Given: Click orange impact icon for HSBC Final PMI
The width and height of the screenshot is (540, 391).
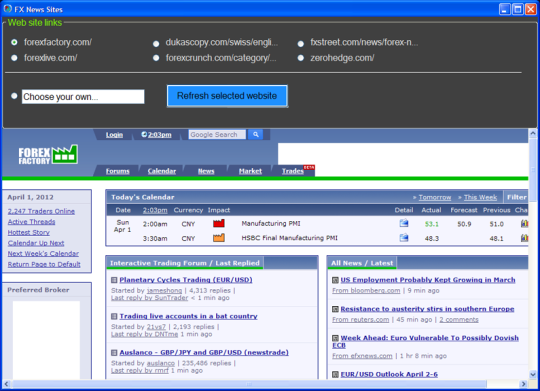Looking at the screenshot, I should [219, 238].
